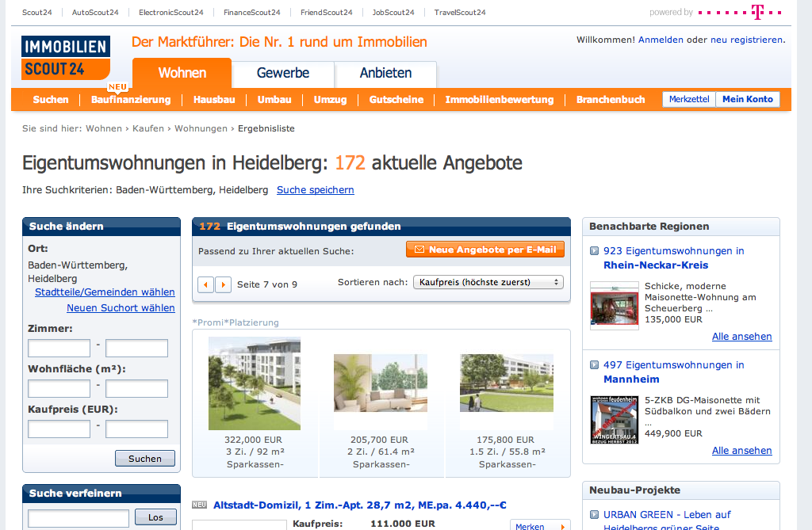
Task: Open Baufinanzierung menu item
Action: coord(131,99)
